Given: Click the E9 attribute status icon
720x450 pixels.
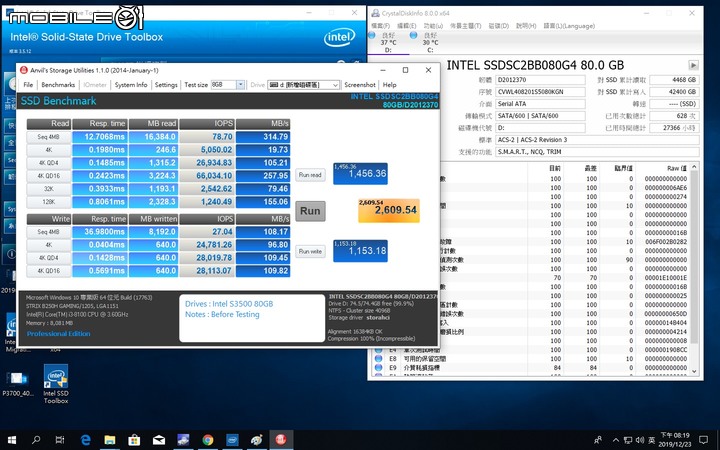Looking at the screenshot, I should click(378, 368).
